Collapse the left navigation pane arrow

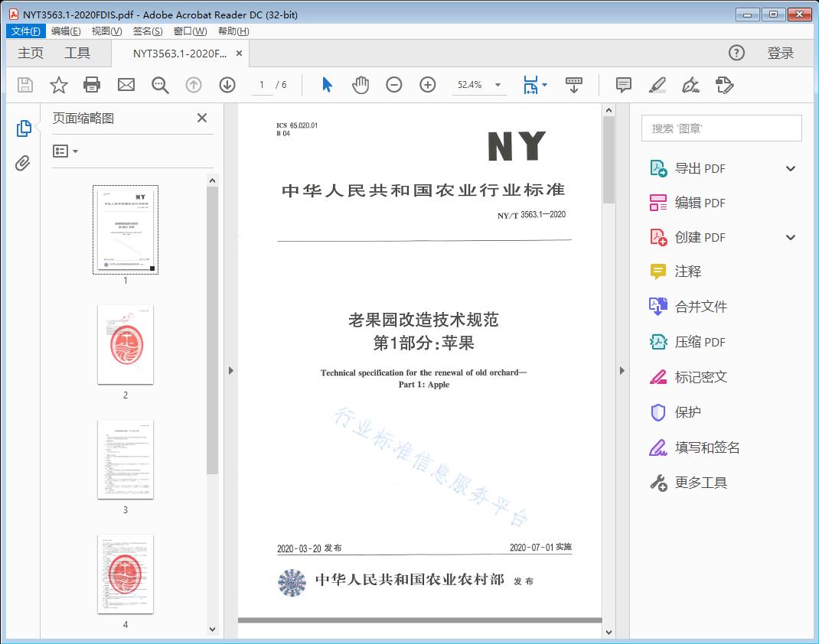pyautogui.click(x=230, y=371)
